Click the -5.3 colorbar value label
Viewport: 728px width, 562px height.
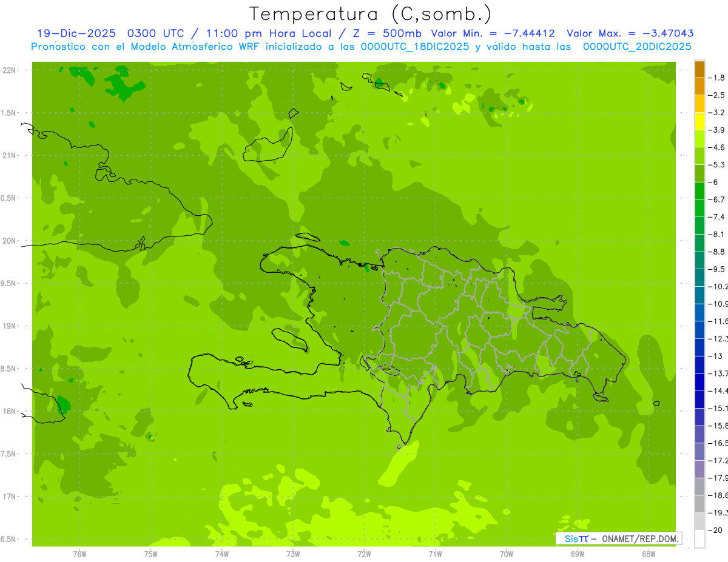716,165
